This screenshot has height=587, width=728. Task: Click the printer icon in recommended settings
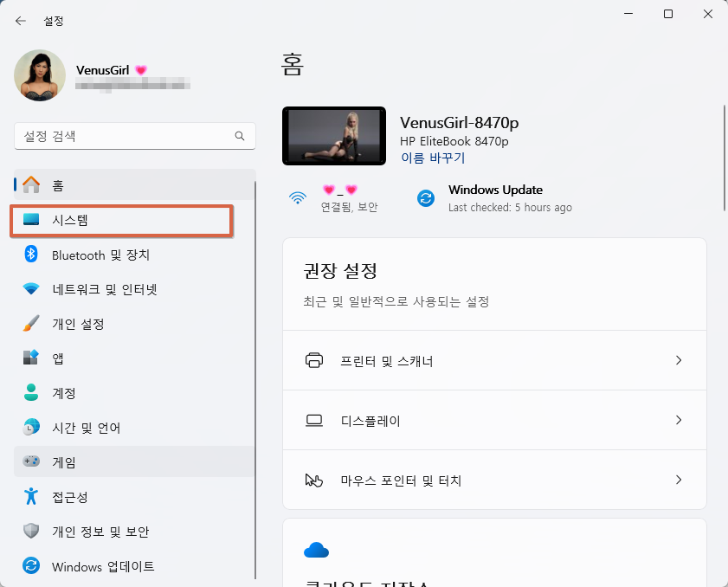314,360
